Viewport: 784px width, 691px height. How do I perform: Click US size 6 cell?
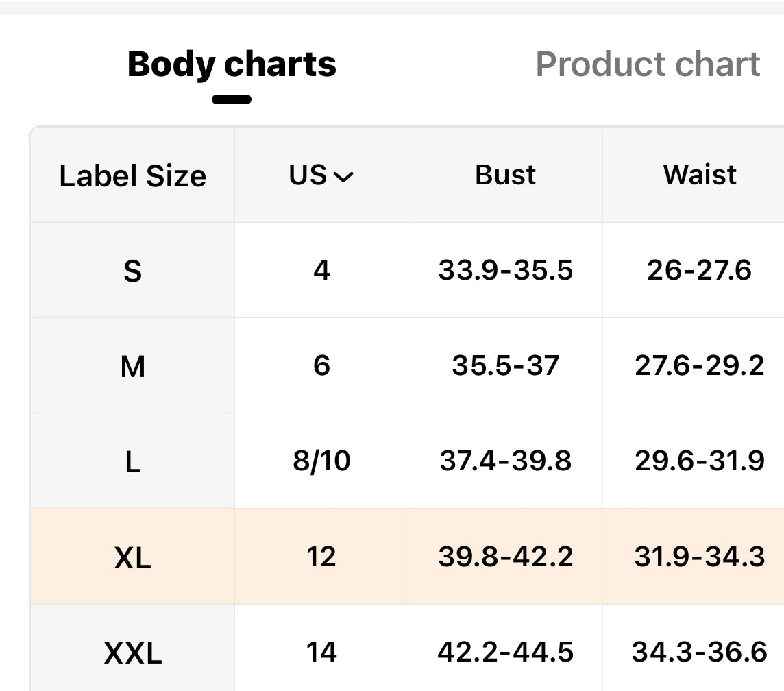(321, 365)
